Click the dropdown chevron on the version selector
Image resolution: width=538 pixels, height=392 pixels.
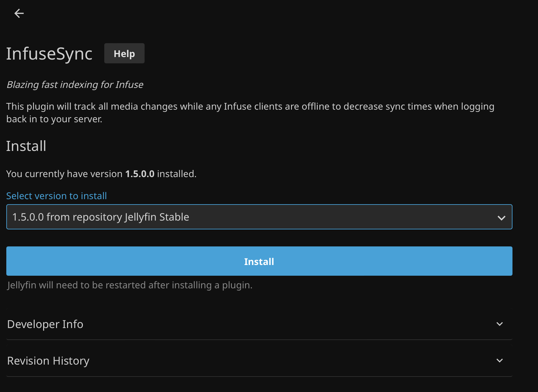[501, 217]
